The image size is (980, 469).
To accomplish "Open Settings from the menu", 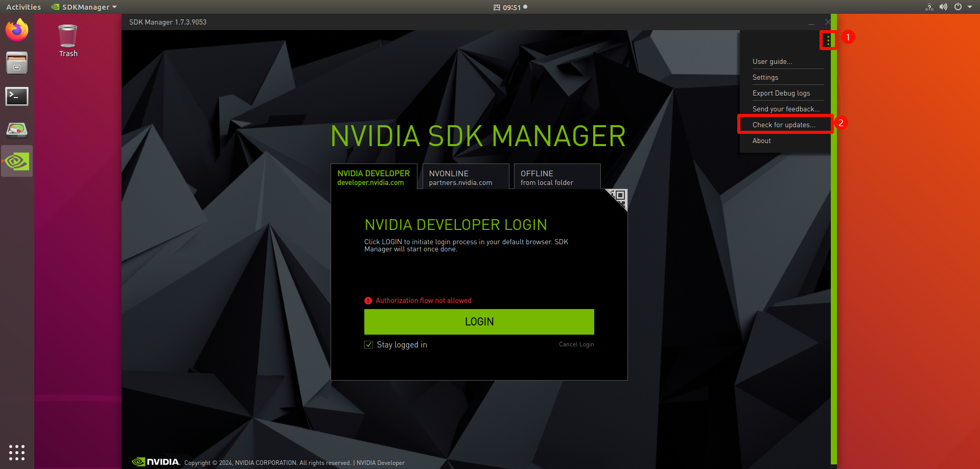I will click(765, 77).
